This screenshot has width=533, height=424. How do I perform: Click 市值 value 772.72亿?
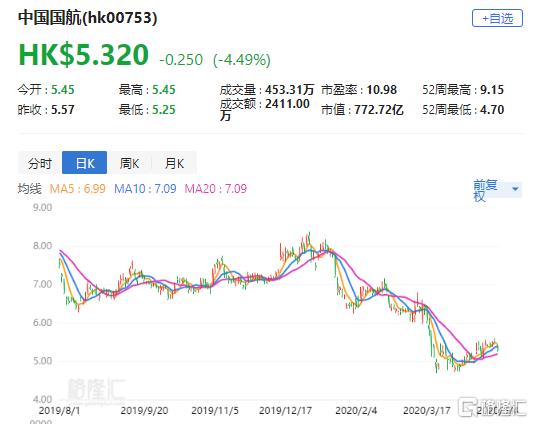click(x=379, y=109)
